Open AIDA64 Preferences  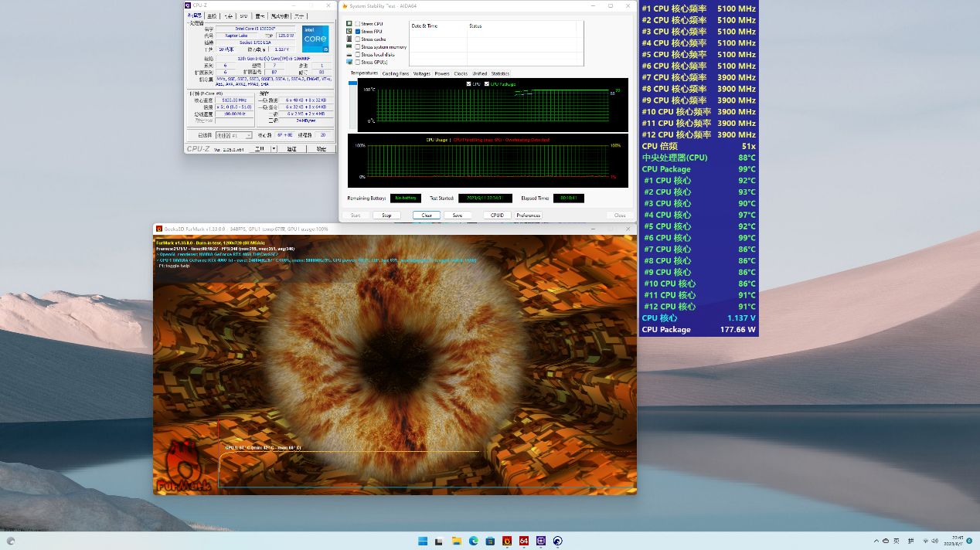pyautogui.click(x=529, y=216)
